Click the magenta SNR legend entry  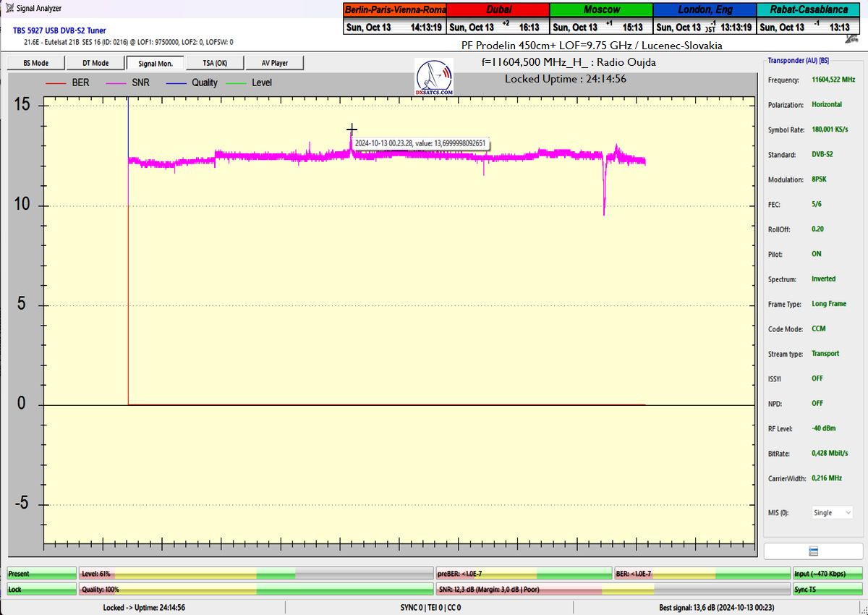pos(129,83)
